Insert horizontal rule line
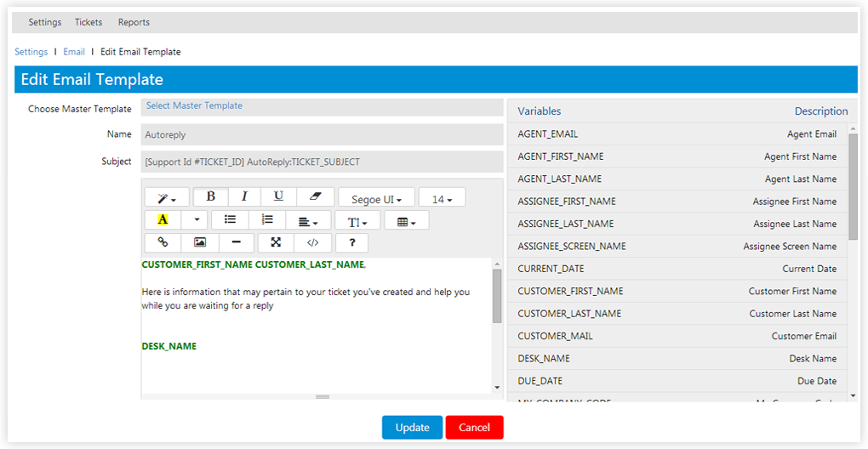 [237, 242]
